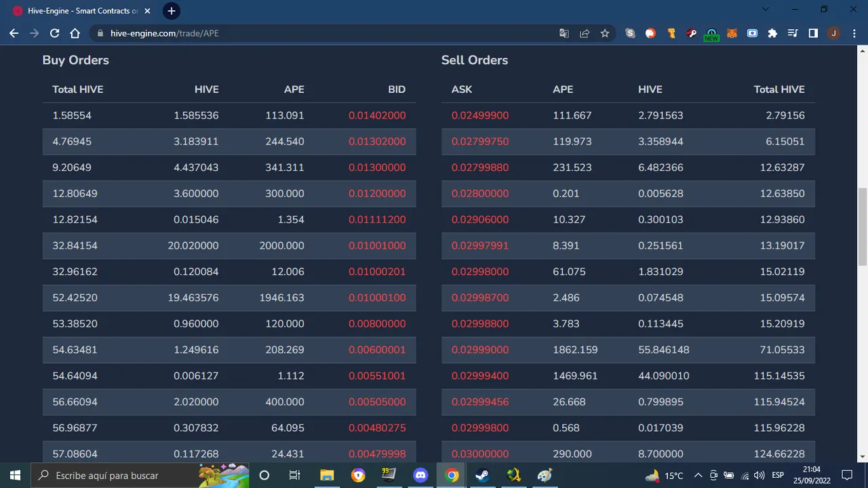Open the 15°C weather widget
Viewport: 868px width, 488px height.
pos(665,475)
